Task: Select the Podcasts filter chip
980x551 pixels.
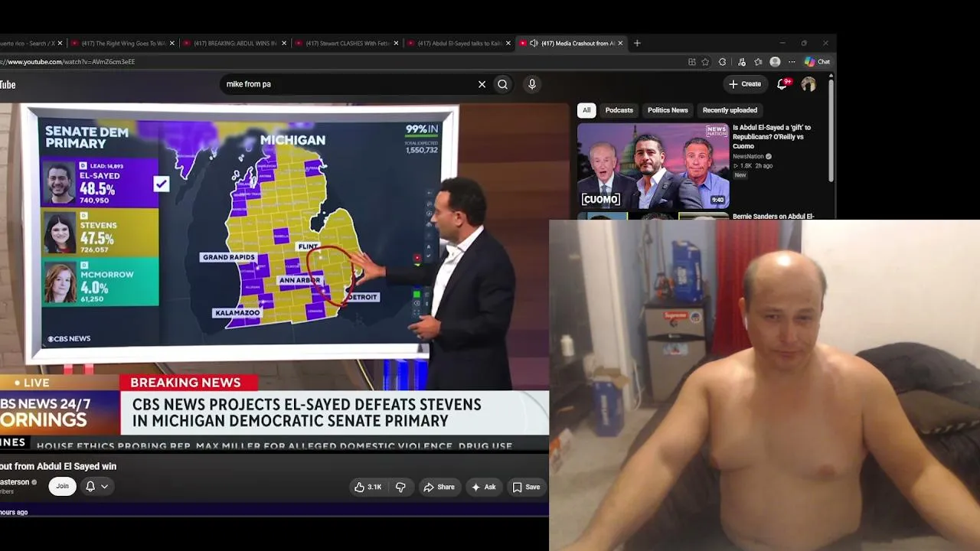Action: 619,110
